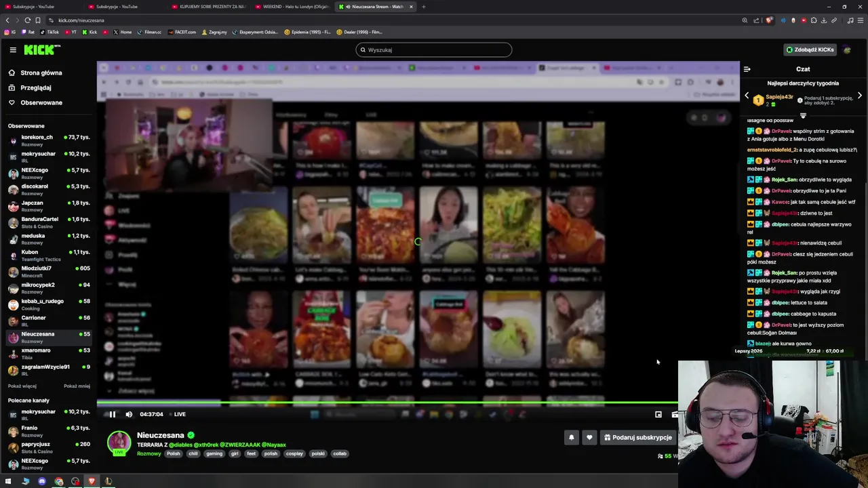Expand list with Pokaż więcej

click(22, 386)
